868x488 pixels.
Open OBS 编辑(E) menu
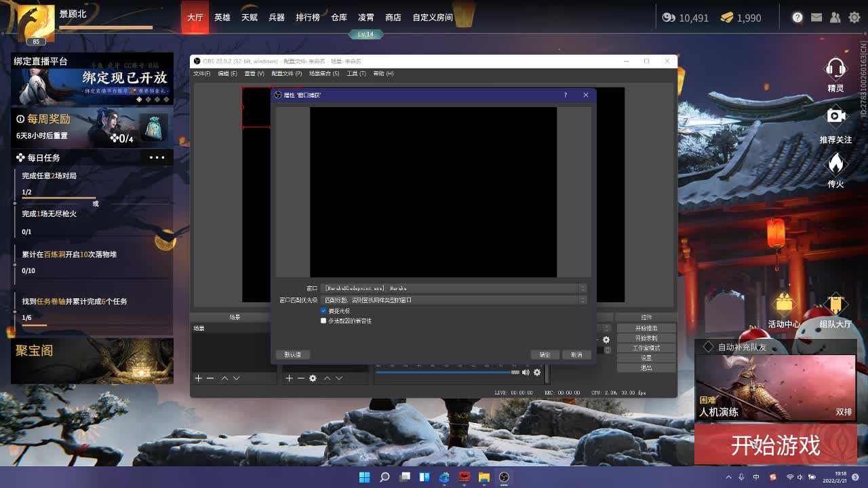(227, 73)
